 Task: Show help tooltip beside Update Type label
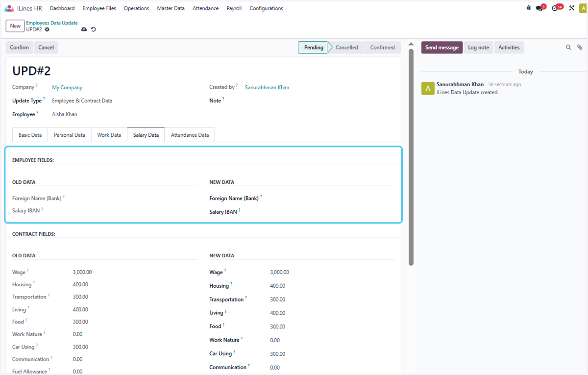pyautogui.click(x=44, y=99)
